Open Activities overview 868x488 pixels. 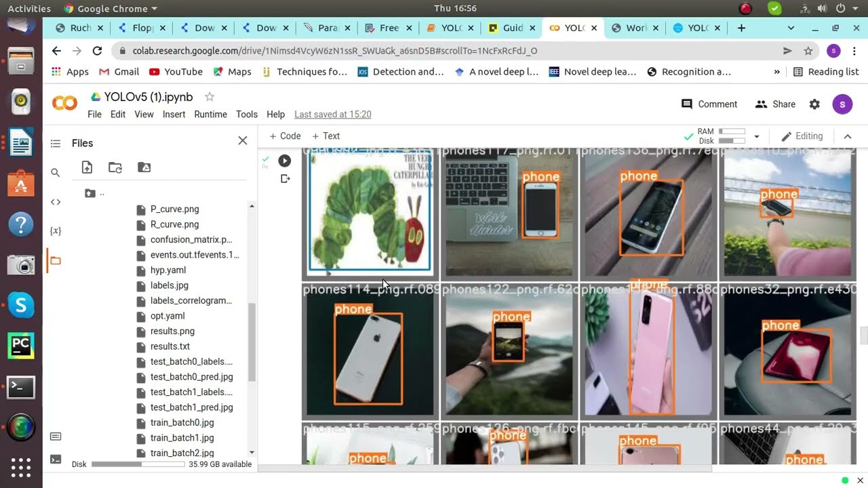tap(29, 9)
